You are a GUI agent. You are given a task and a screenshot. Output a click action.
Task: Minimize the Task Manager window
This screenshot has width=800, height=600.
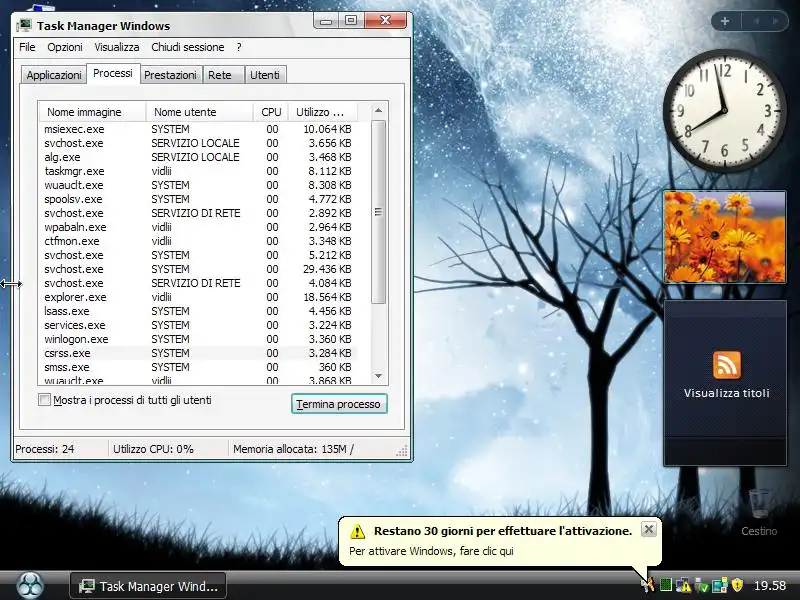click(326, 20)
